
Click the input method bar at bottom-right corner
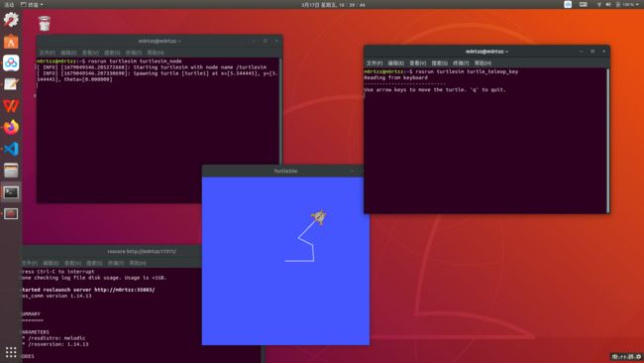pos(627,357)
